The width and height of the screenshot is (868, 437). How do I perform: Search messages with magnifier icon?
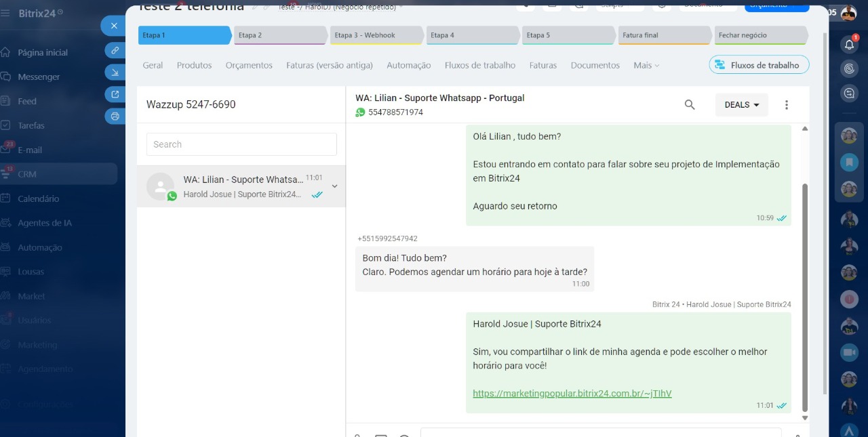690,105
